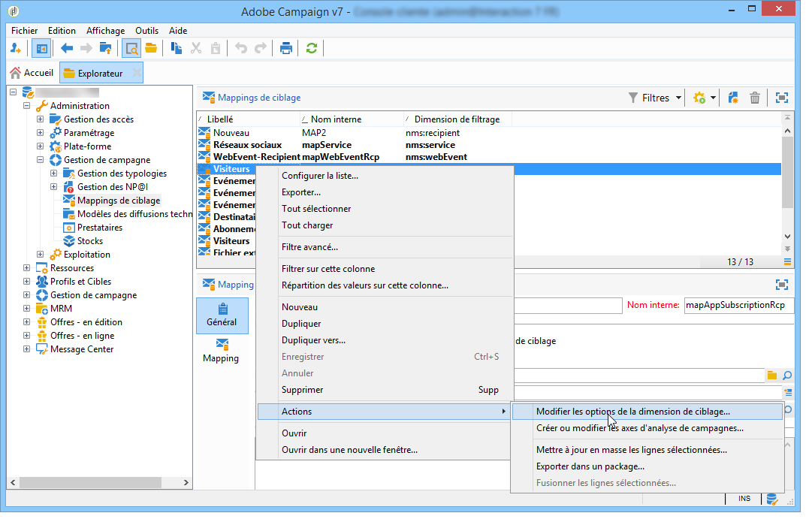Click the mapping list vertical scrollbar
812x525 pixels.
[787, 173]
